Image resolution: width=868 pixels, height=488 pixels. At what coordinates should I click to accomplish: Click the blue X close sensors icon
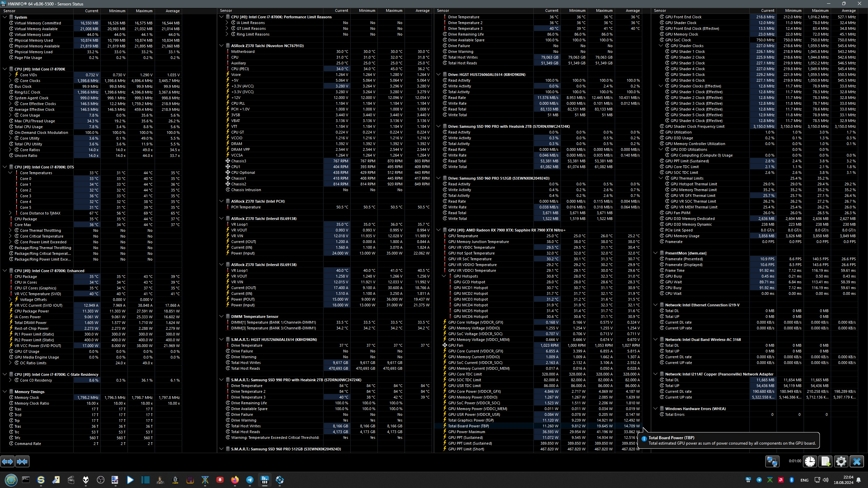pos(856,461)
